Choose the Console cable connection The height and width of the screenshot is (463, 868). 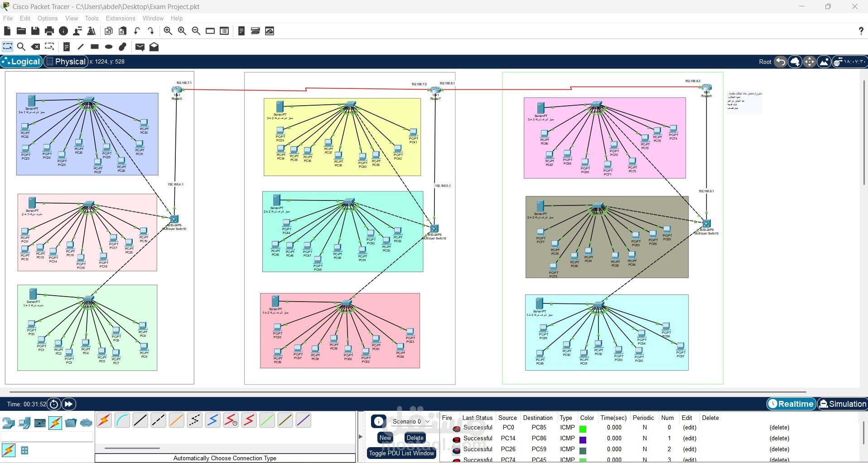pos(122,421)
